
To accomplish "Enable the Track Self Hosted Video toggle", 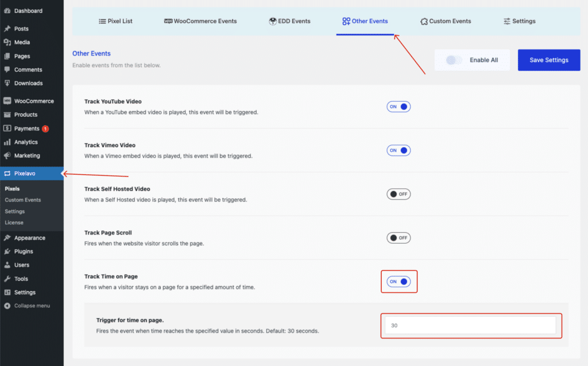I will point(399,194).
